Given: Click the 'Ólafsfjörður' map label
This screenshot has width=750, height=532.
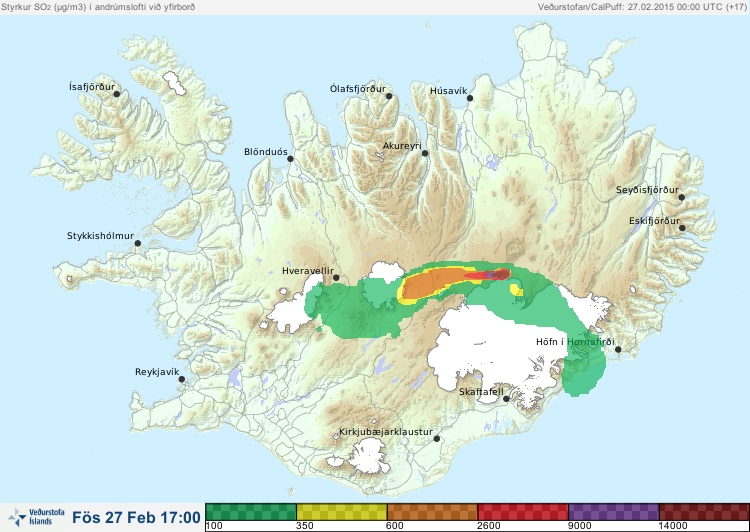Looking at the screenshot, I should point(358,89).
